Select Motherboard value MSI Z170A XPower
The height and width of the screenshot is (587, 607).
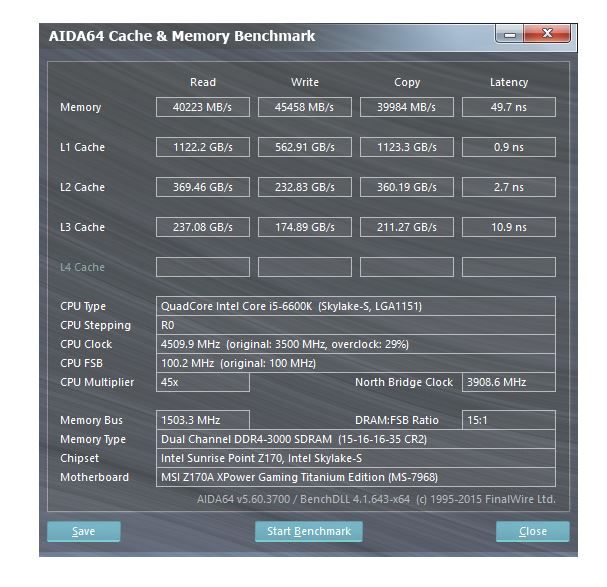coord(356,477)
